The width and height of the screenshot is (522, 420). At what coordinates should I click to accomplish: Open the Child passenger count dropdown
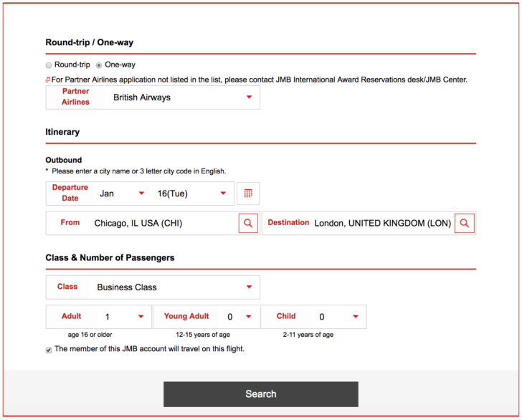click(x=338, y=317)
